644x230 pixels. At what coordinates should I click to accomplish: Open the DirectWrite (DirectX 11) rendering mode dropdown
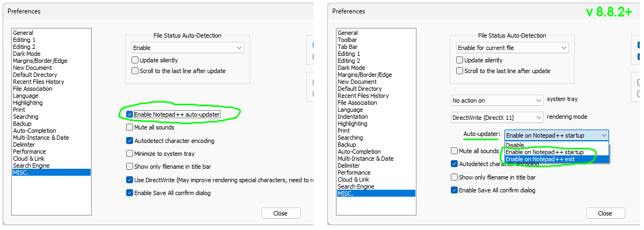497,117
